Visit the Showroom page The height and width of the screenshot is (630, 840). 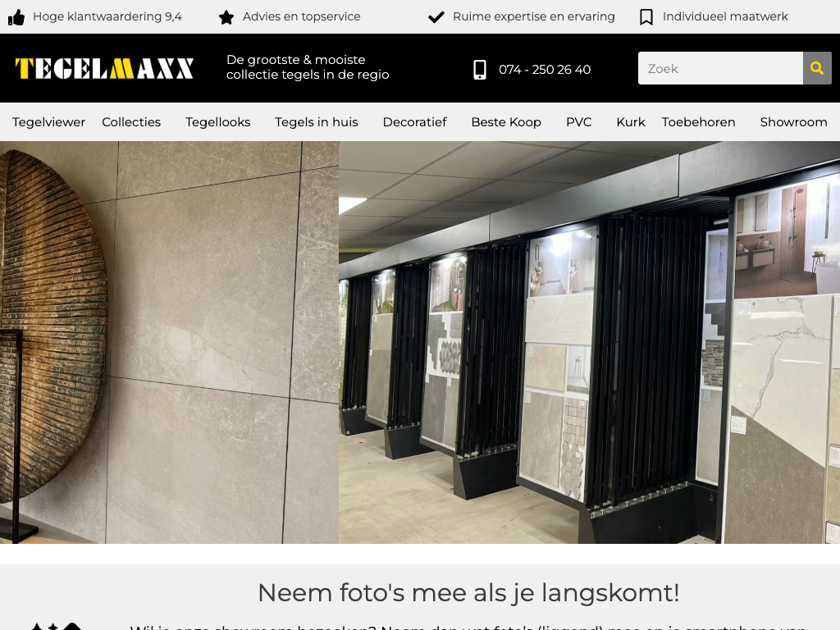click(x=793, y=122)
